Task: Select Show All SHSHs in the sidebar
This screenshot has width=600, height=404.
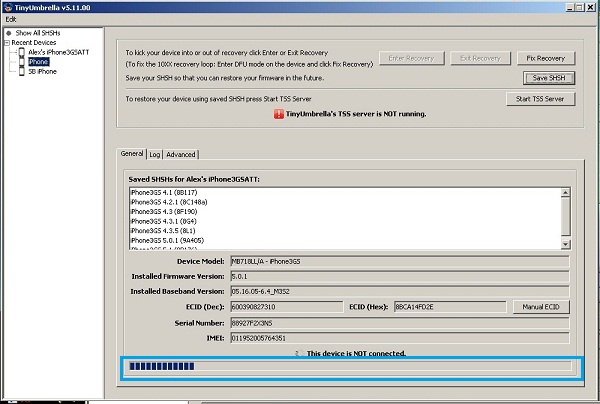Action: pyautogui.click(x=38, y=33)
